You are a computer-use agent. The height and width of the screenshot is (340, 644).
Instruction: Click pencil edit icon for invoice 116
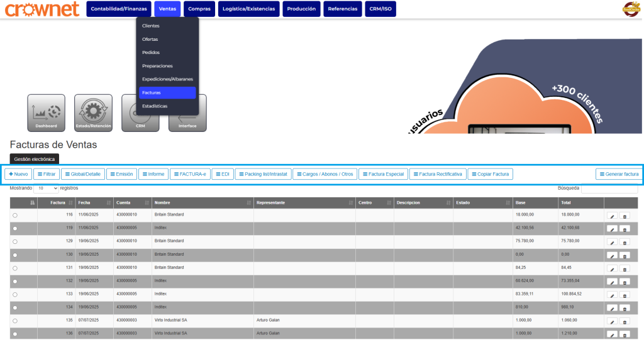(x=612, y=216)
